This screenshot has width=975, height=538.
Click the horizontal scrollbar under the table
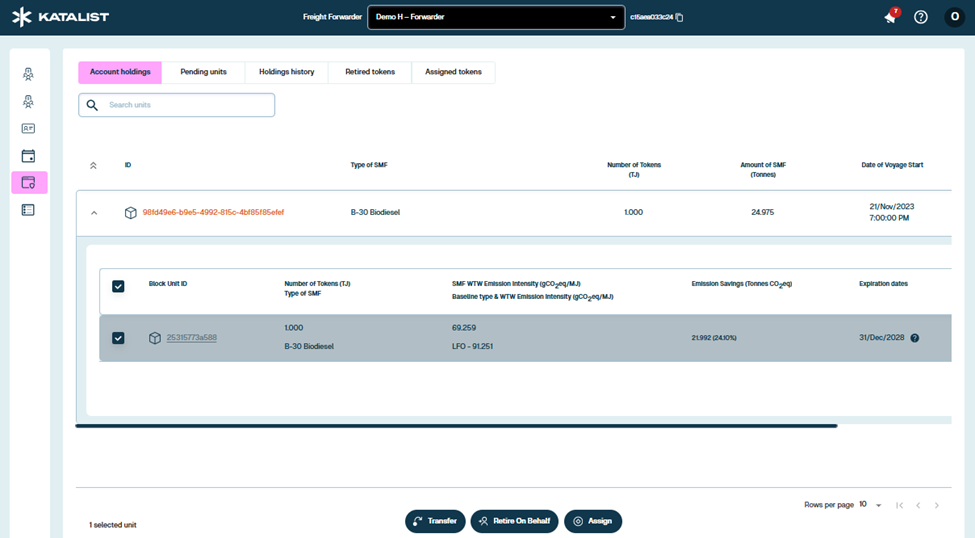(x=456, y=426)
